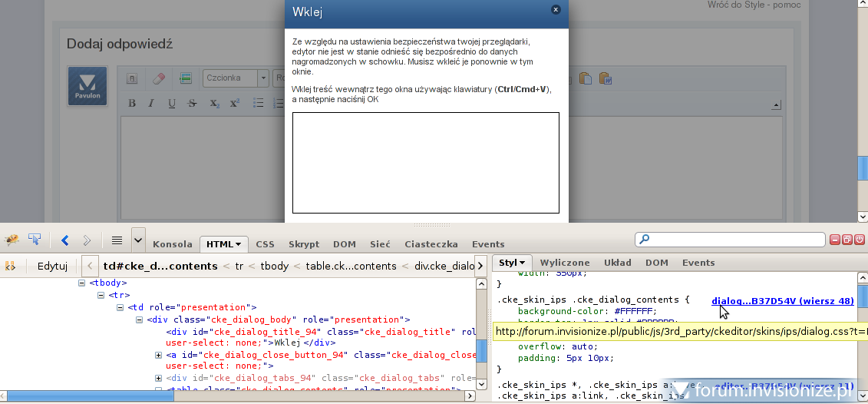Click inside the Wklej paste text area
Viewport: 868px width, 404px height.
pyautogui.click(x=425, y=162)
